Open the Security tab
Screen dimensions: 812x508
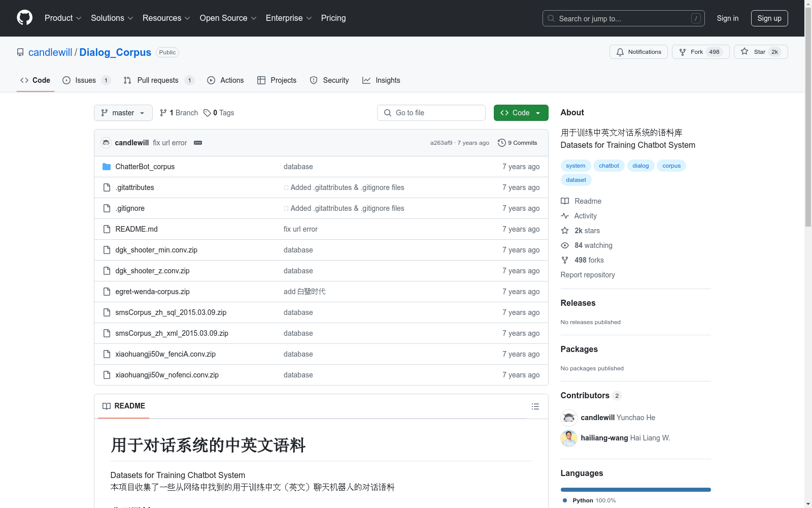click(329, 80)
